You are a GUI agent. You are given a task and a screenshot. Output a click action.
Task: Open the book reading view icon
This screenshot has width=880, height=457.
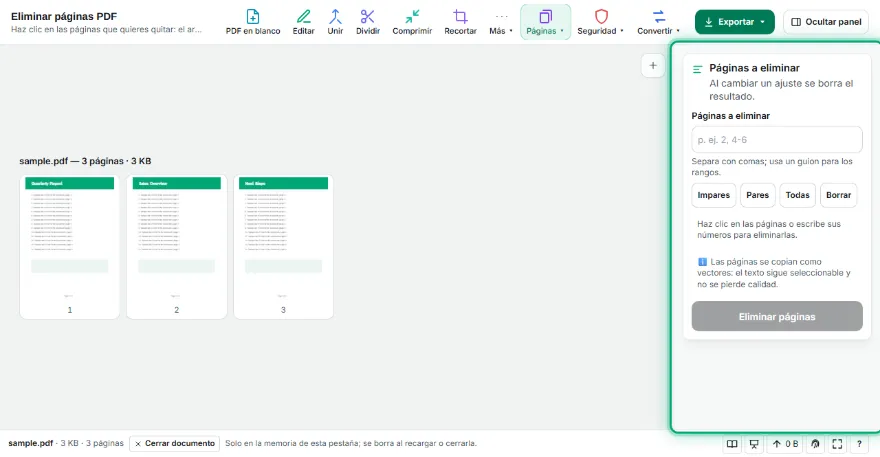(732, 444)
